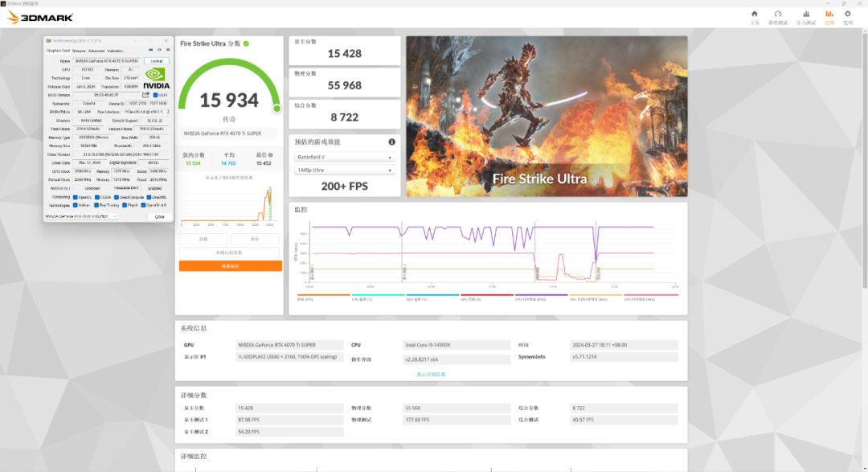Click the 2024-03-27 18:11 time value
Image resolution: width=868 pixels, height=472 pixels.
pyautogui.click(x=624, y=345)
